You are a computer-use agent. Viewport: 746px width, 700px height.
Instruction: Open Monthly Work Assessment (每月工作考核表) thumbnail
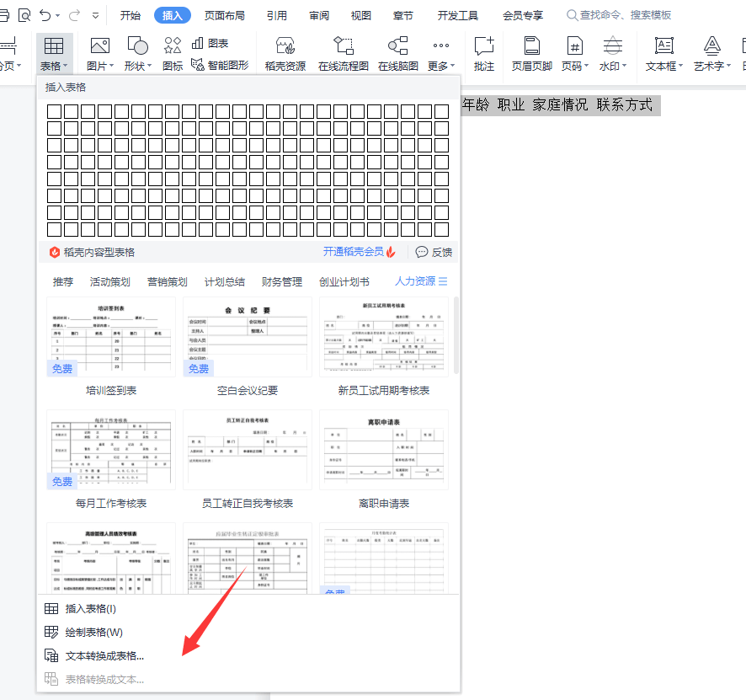(x=111, y=450)
